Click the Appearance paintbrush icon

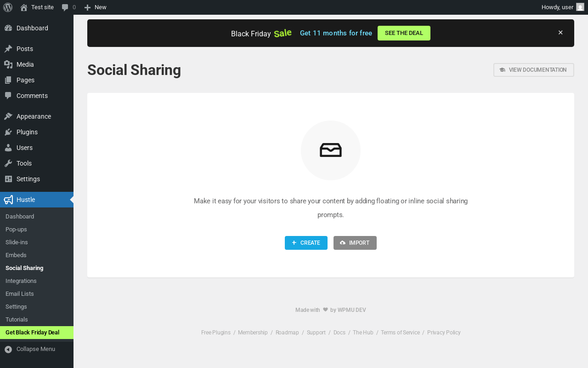(8, 116)
